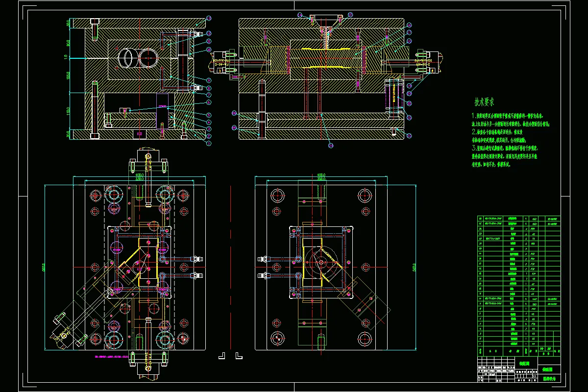Screen dimensions: 588x392
Task: Select '400.0' dimension above right plan view
Action: pos(321,175)
